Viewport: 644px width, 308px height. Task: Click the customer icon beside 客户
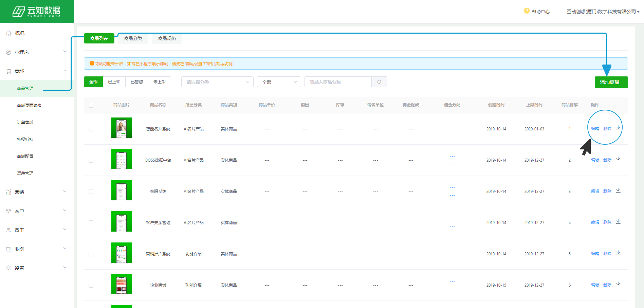(x=8, y=211)
